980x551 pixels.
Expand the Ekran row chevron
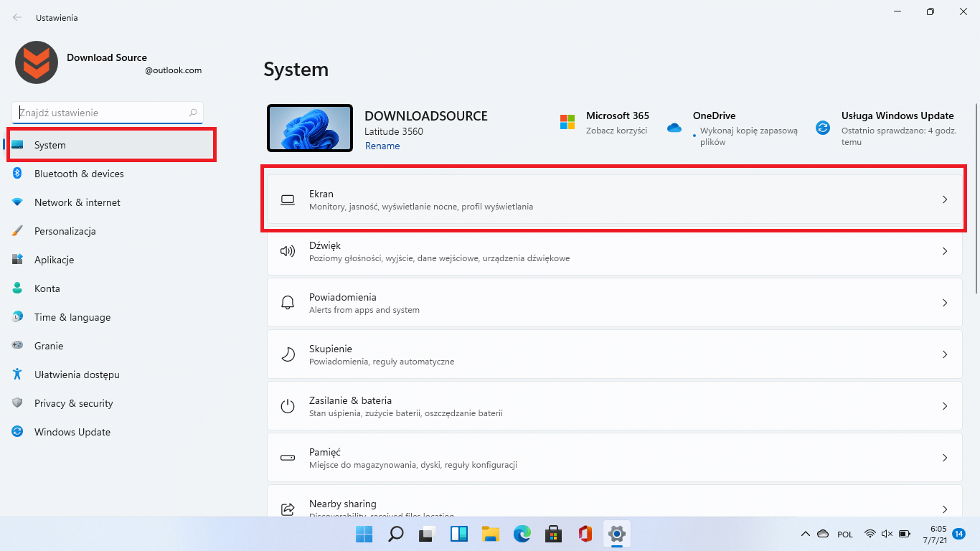[945, 199]
